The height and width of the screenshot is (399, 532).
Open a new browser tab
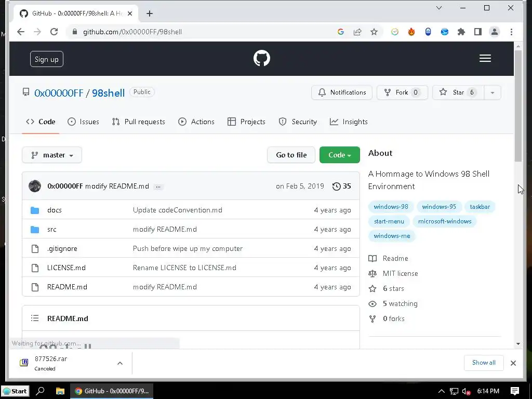point(149,14)
